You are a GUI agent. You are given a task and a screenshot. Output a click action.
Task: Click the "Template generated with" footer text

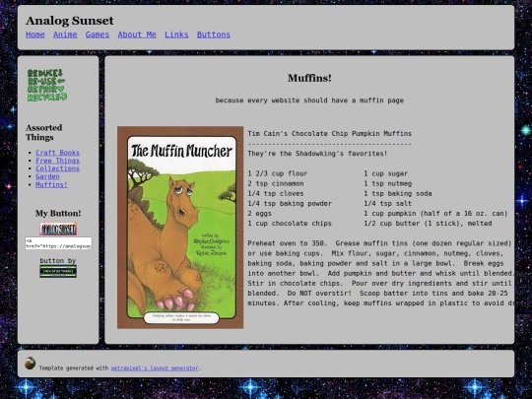[74, 368]
